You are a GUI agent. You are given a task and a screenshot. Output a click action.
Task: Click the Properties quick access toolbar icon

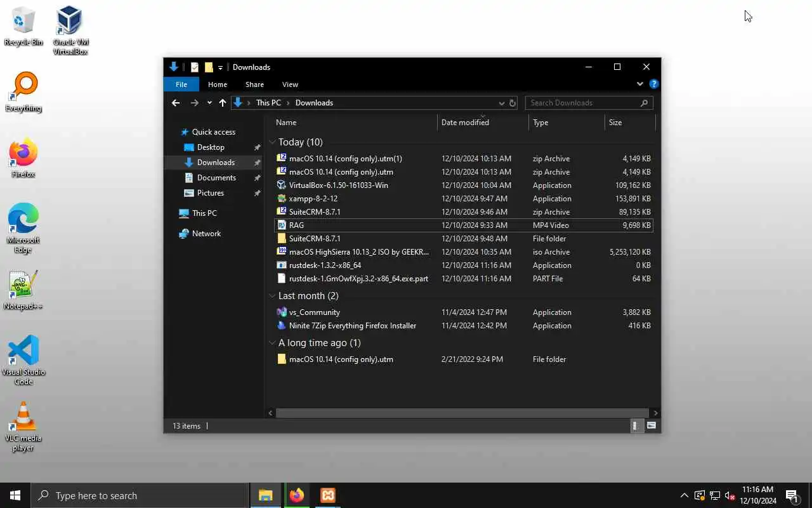195,67
